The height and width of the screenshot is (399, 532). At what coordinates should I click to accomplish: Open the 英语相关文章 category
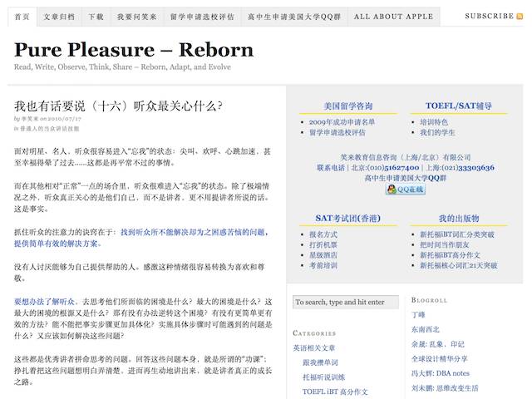point(314,347)
